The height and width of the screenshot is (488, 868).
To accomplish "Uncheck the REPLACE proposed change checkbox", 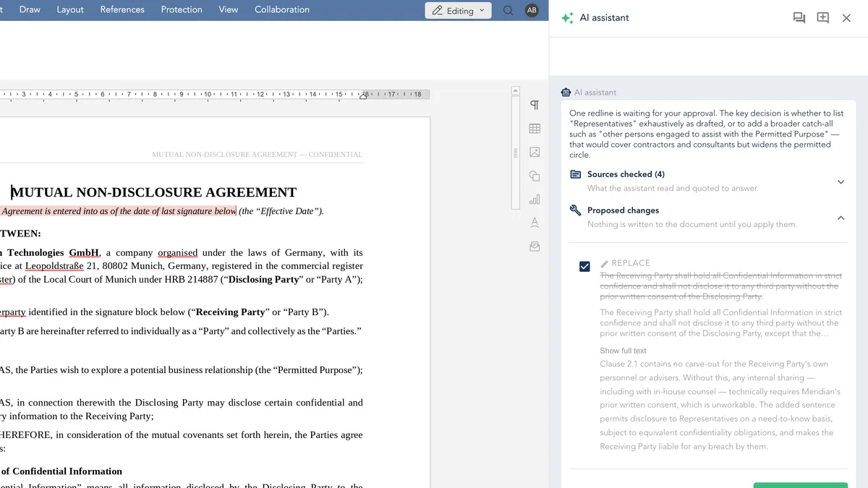I will point(584,266).
